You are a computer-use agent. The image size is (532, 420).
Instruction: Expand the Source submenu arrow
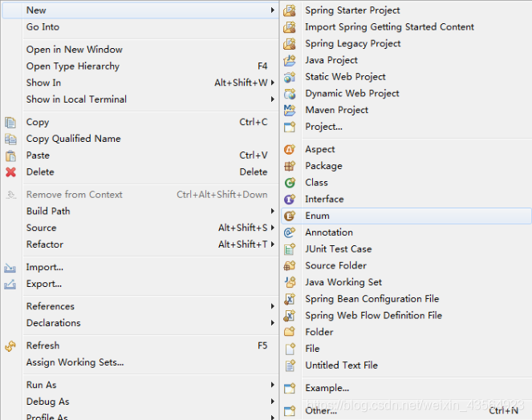273,228
